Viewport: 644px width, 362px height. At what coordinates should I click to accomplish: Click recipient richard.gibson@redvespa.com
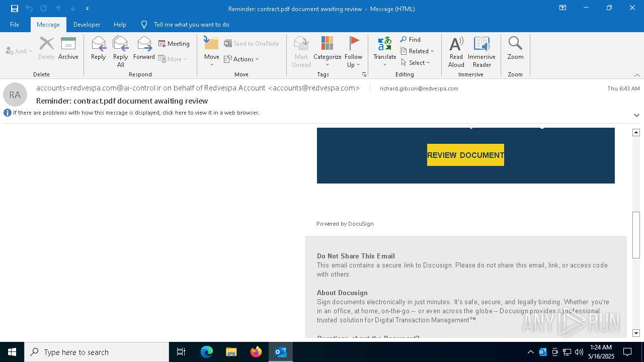coord(419,88)
